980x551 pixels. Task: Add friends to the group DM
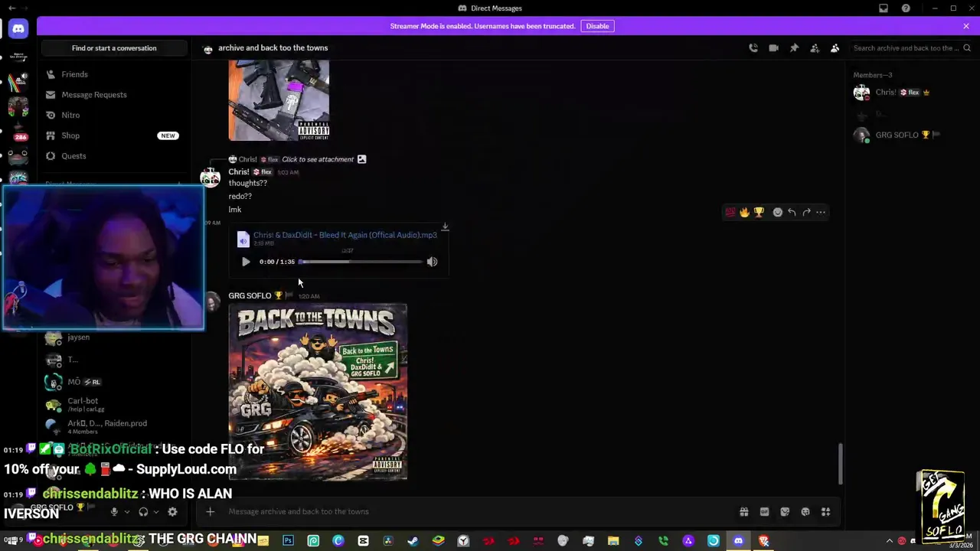pyautogui.click(x=815, y=48)
